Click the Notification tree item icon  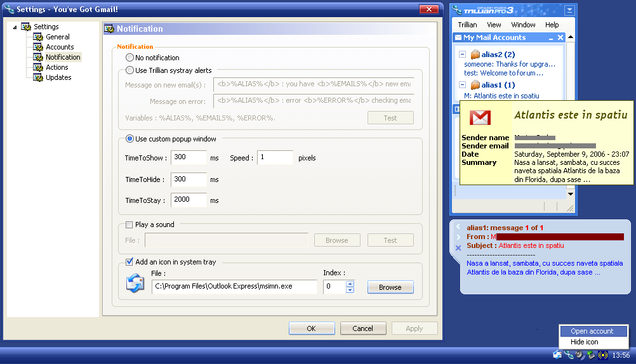coord(38,57)
